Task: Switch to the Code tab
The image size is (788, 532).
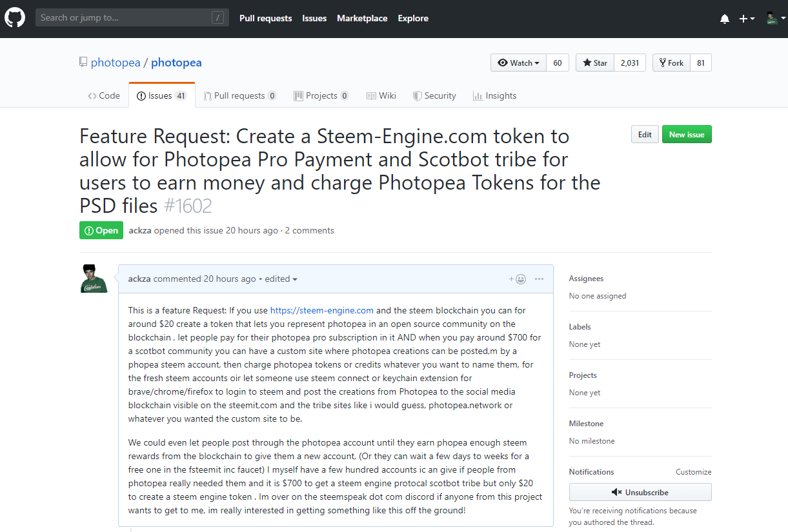Action: click(x=104, y=95)
